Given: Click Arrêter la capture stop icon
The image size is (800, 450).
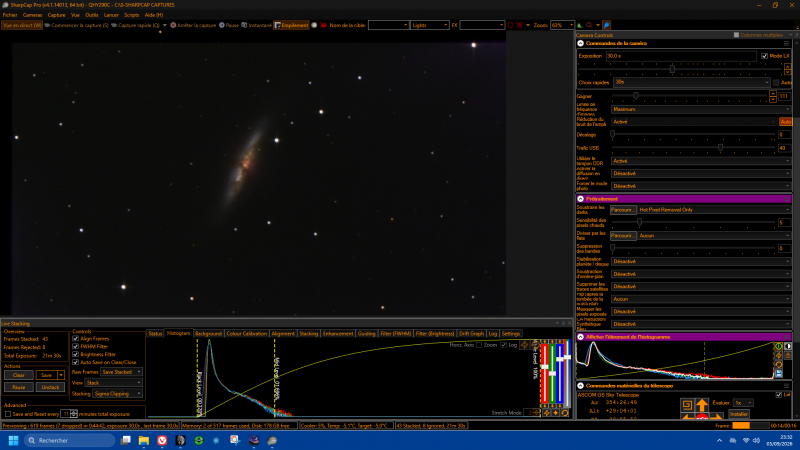Looking at the screenshot, I should point(173,25).
